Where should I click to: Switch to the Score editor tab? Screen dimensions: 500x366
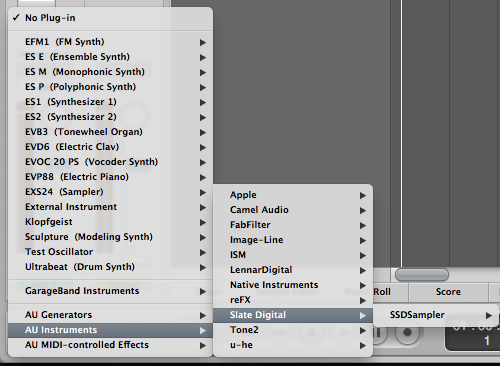(x=448, y=292)
